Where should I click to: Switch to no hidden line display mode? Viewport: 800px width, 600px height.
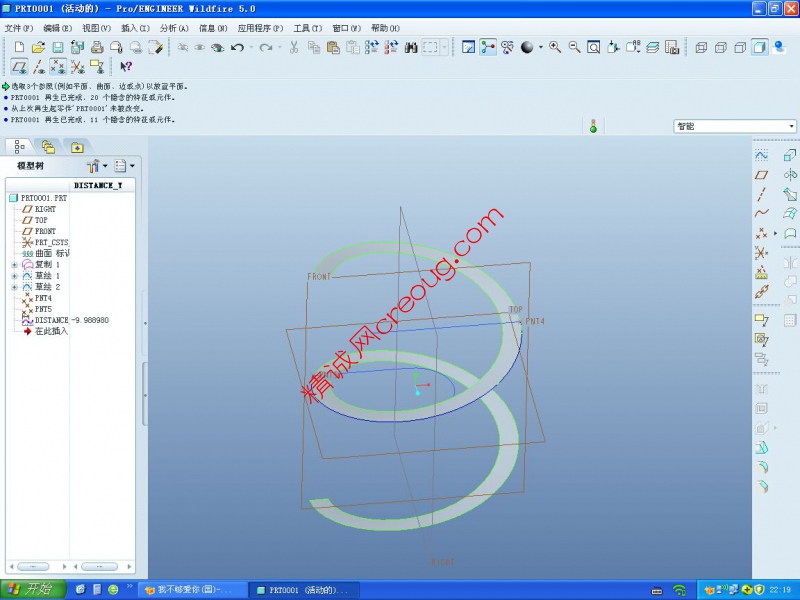coord(740,47)
